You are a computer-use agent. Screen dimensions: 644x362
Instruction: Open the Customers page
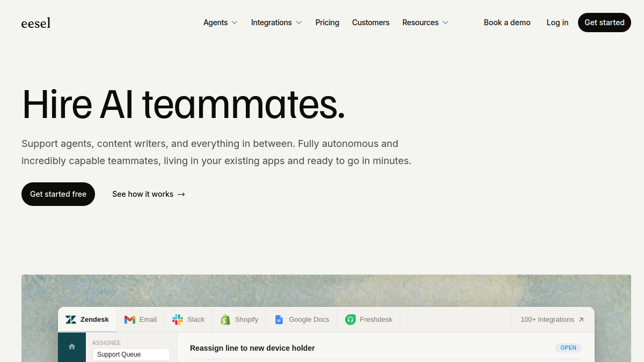[371, 23]
